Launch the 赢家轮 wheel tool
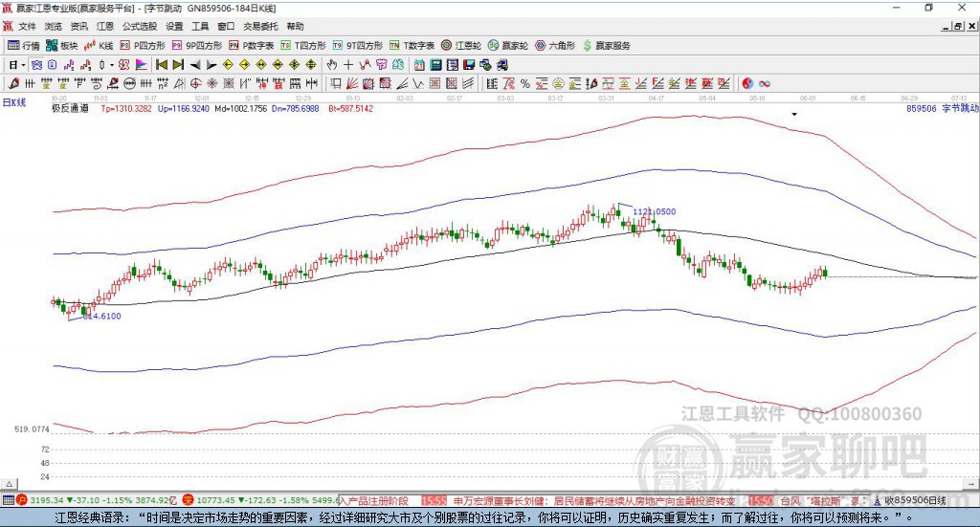This screenshot has height=527, width=980. [508, 46]
